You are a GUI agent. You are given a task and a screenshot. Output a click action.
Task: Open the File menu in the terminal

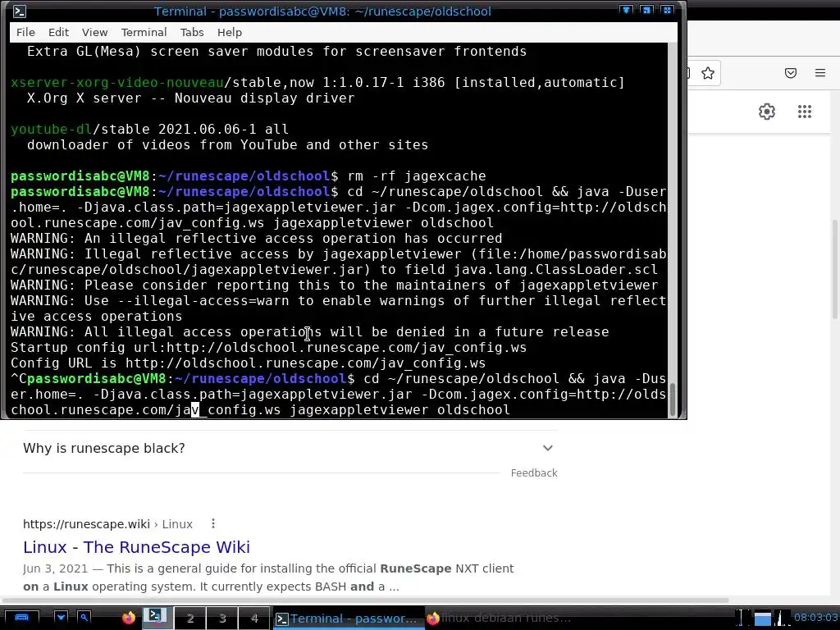pyautogui.click(x=25, y=32)
